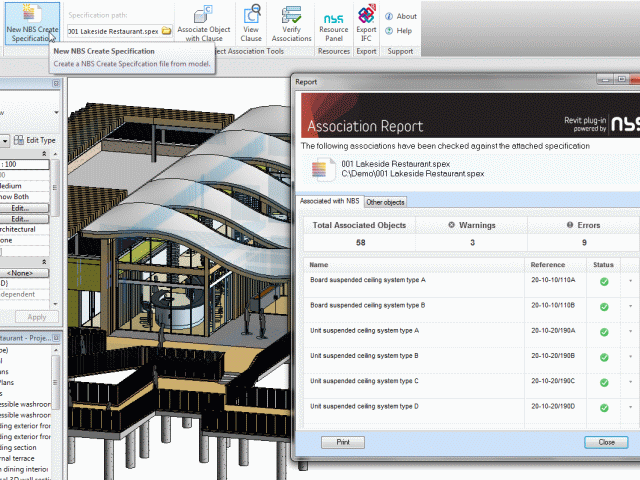Click the Close button in Report

pyautogui.click(x=606, y=442)
